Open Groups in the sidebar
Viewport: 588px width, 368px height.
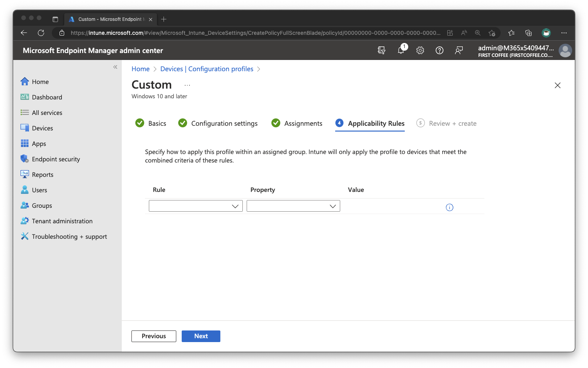(x=42, y=205)
